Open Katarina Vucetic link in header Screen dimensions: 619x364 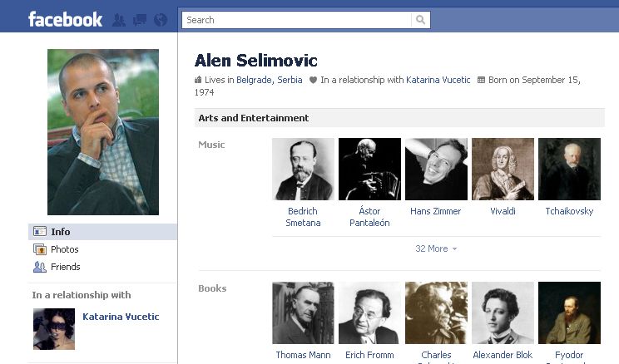click(438, 81)
